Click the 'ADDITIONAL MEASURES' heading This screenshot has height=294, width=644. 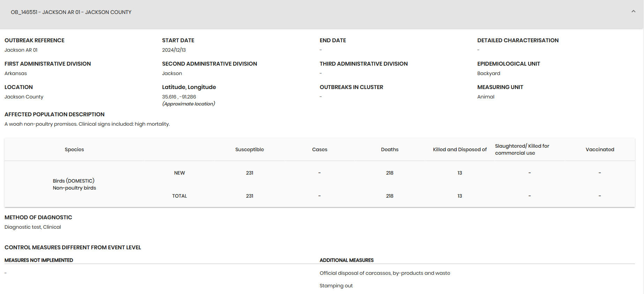click(346, 260)
